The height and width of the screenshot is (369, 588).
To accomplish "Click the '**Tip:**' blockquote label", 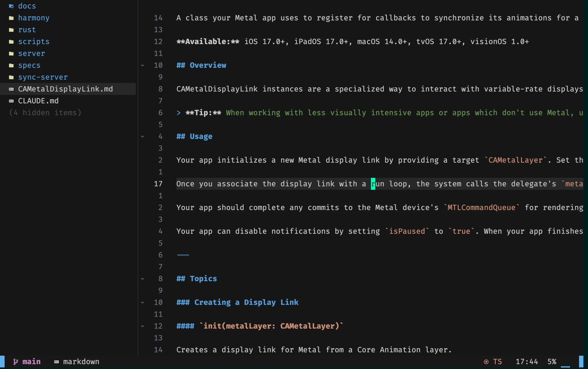I will 204,113.
